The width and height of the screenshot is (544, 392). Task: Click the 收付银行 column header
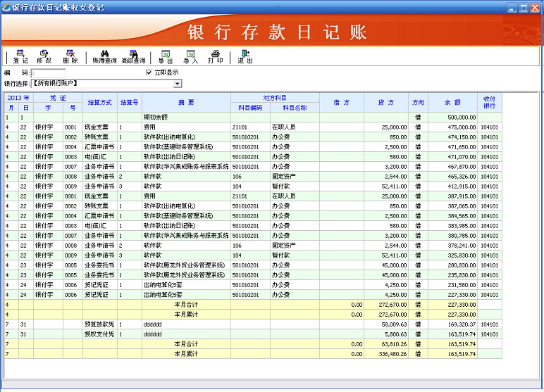click(x=490, y=103)
